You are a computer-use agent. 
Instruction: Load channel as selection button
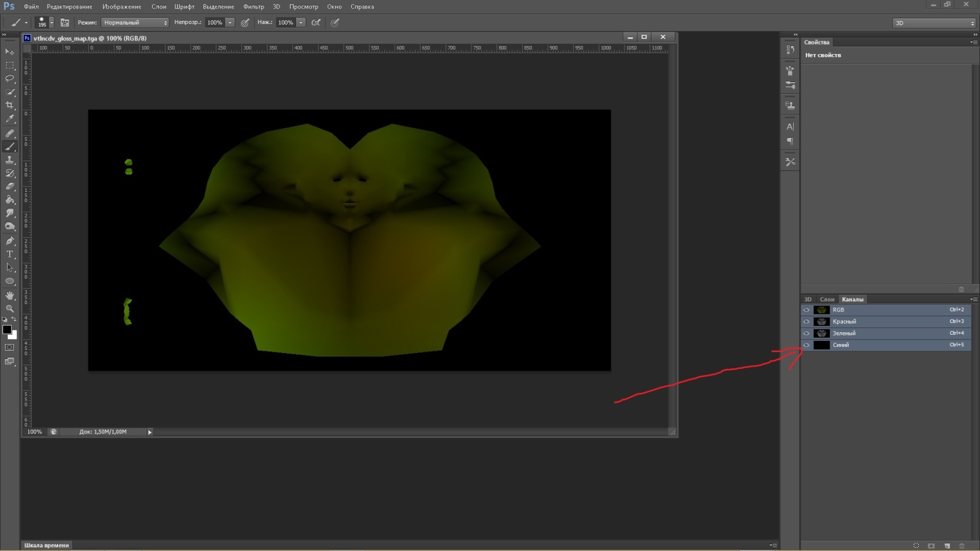916,545
